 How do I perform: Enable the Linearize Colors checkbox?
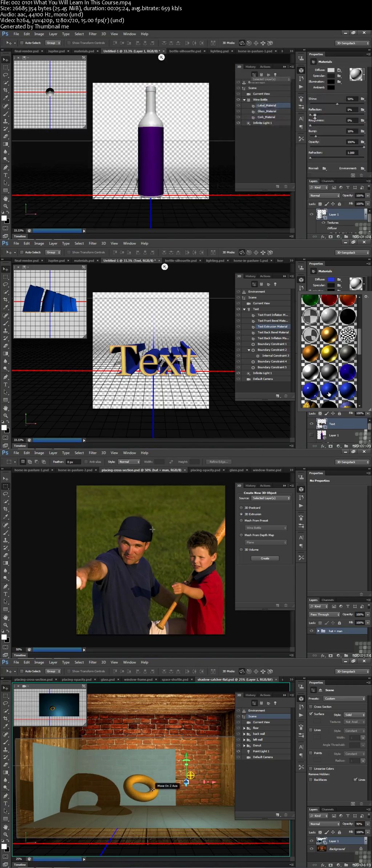(311, 769)
